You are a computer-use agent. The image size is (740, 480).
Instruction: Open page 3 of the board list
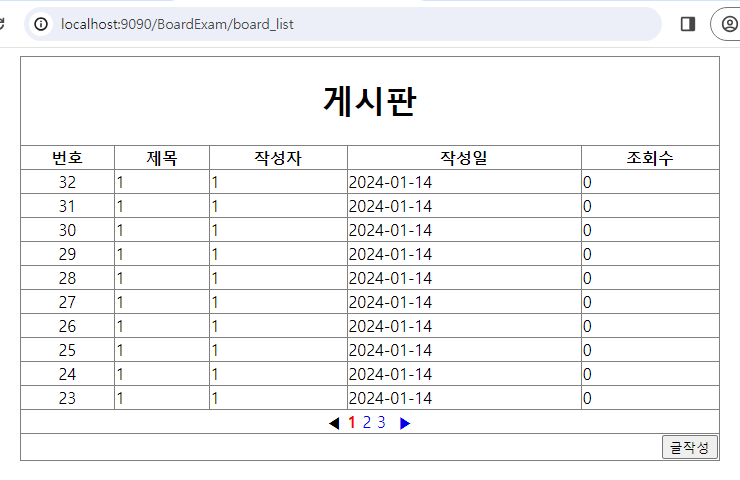point(381,422)
